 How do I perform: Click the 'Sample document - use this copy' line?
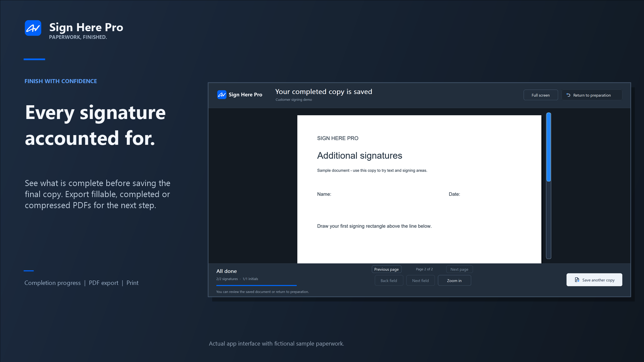pyautogui.click(x=372, y=171)
